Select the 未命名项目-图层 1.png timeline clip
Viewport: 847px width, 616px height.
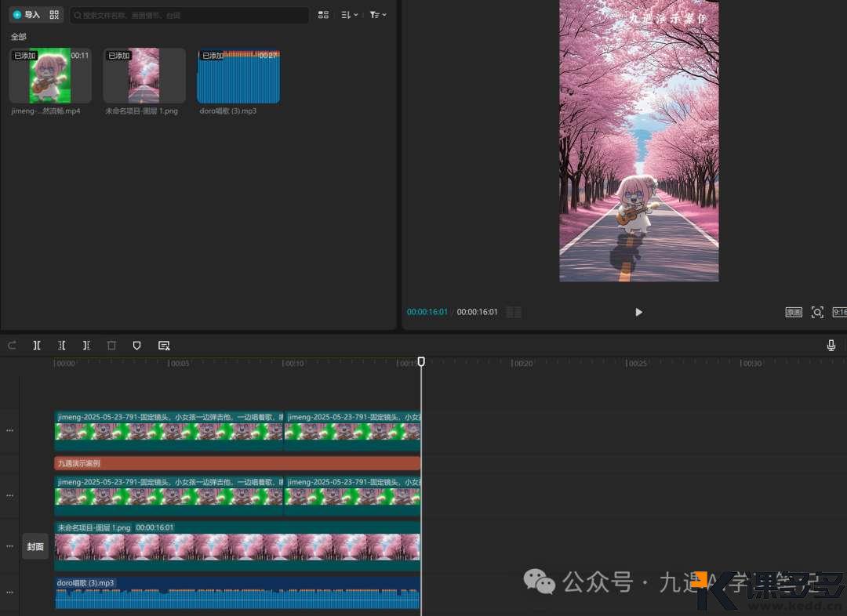coord(237,545)
